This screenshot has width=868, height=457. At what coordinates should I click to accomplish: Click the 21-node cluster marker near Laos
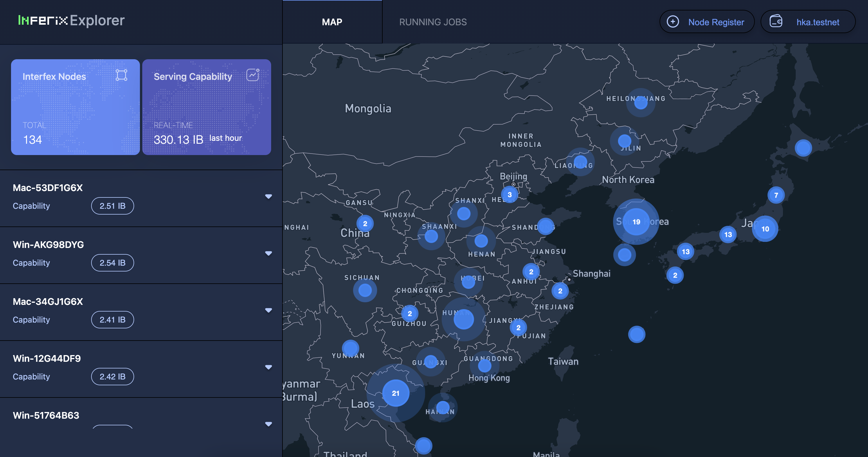coord(396,393)
